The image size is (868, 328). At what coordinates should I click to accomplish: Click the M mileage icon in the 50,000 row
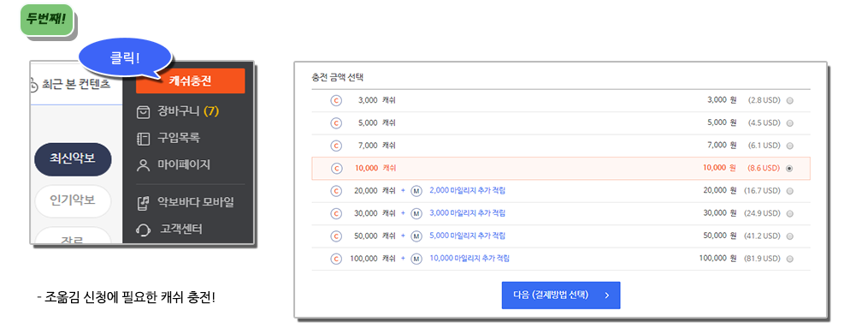[416, 236]
